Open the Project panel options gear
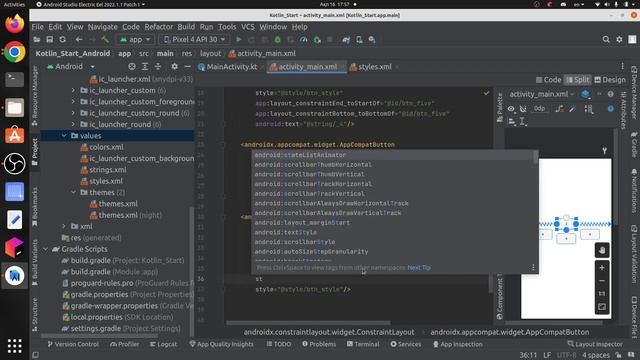 [174, 67]
